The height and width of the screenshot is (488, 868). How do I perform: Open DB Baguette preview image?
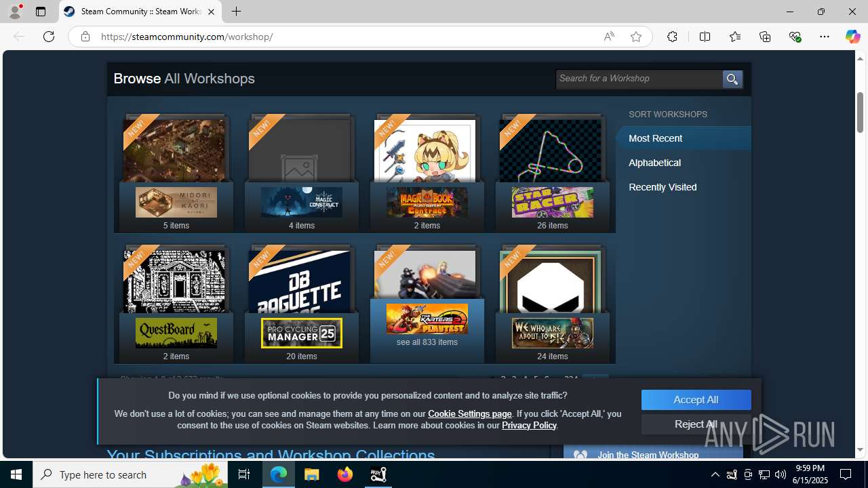299,281
